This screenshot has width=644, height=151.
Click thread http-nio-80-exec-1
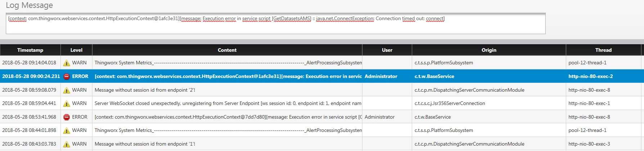pyautogui.click(x=589, y=103)
